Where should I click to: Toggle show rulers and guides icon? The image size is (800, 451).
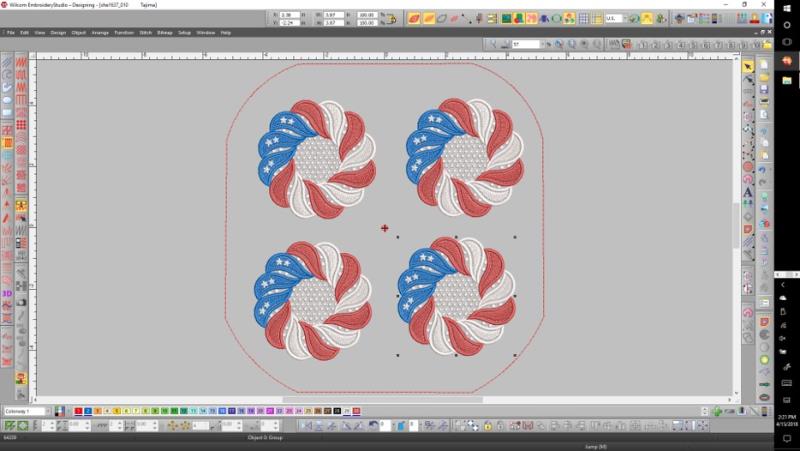click(596, 19)
